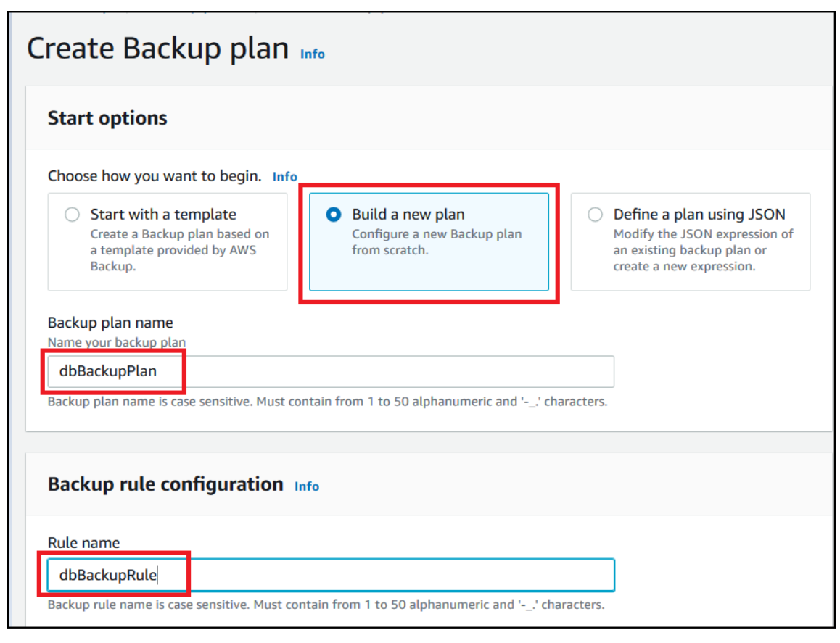Image resolution: width=840 pixels, height=643 pixels.
Task: Select the Start with a template radio button
Action: (x=72, y=215)
